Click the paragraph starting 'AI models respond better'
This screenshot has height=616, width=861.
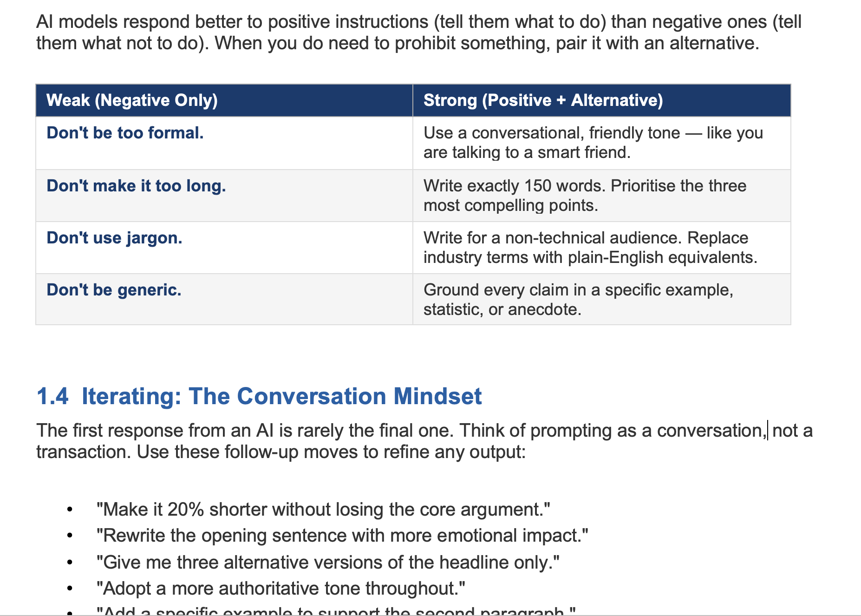(x=419, y=33)
